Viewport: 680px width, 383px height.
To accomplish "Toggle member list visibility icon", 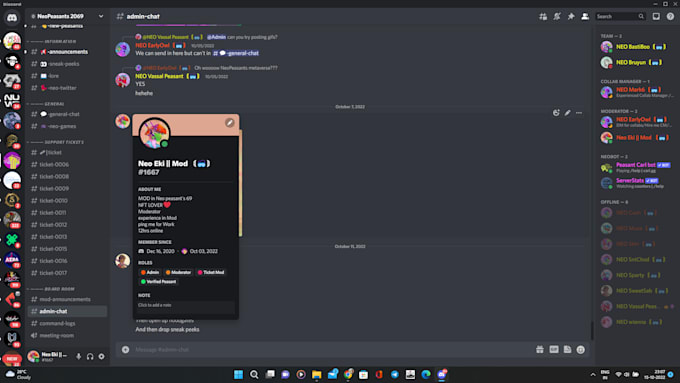I will click(x=585, y=16).
